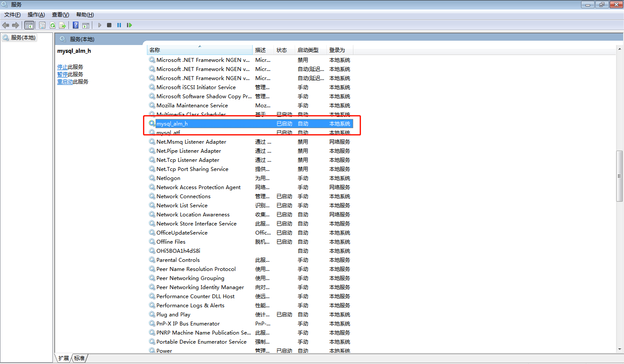Open the 查看(V) menu

pos(60,15)
